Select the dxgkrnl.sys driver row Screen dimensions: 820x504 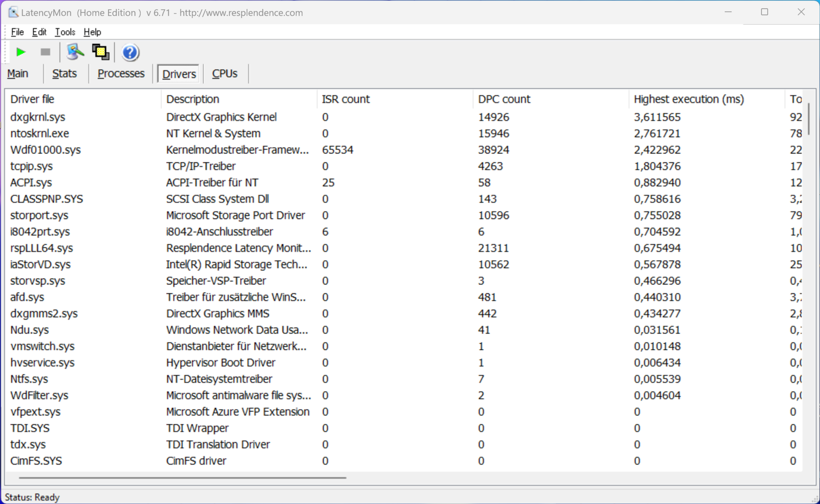pyautogui.click(x=38, y=117)
